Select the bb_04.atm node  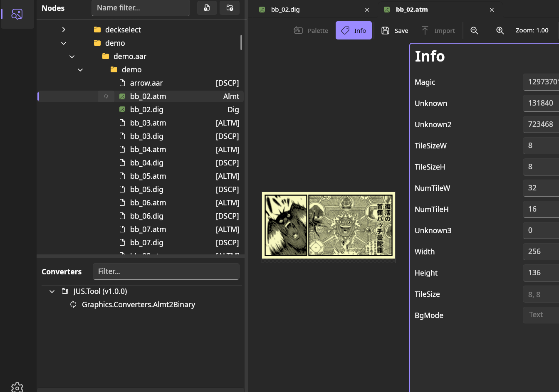(141, 150)
